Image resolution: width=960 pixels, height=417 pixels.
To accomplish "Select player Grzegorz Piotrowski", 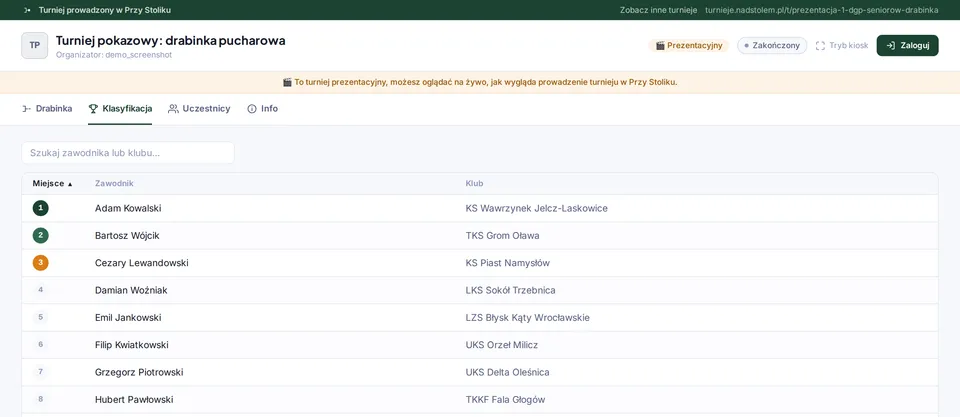I will [x=139, y=372].
